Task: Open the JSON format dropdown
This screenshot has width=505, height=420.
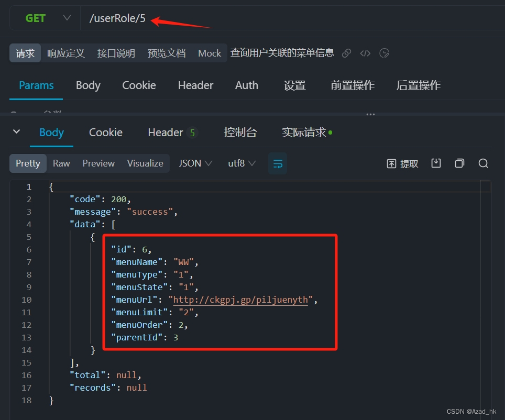Action: pos(194,163)
